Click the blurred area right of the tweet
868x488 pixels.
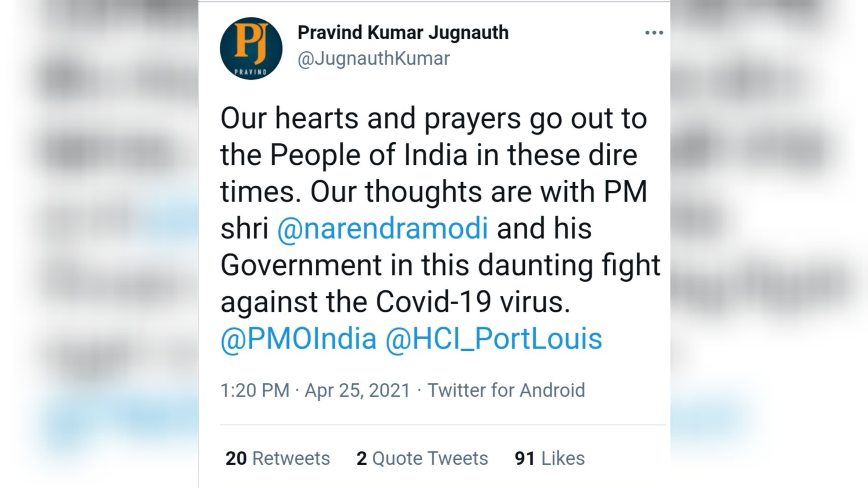(768, 236)
